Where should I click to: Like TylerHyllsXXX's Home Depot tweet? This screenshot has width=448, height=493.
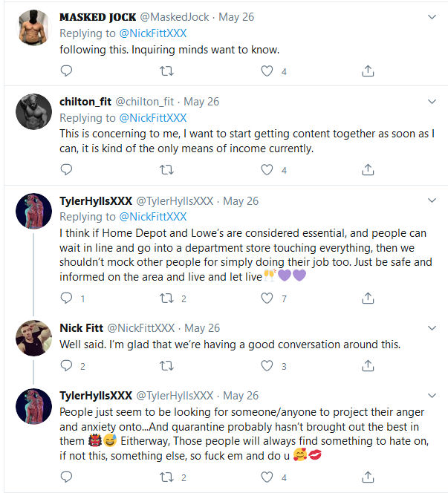click(x=267, y=298)
